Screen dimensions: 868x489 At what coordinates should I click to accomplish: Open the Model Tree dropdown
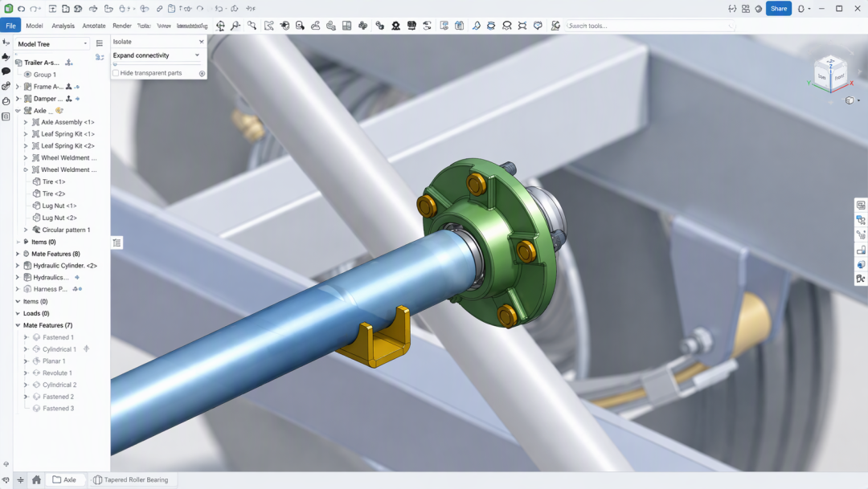click(52, 43)
